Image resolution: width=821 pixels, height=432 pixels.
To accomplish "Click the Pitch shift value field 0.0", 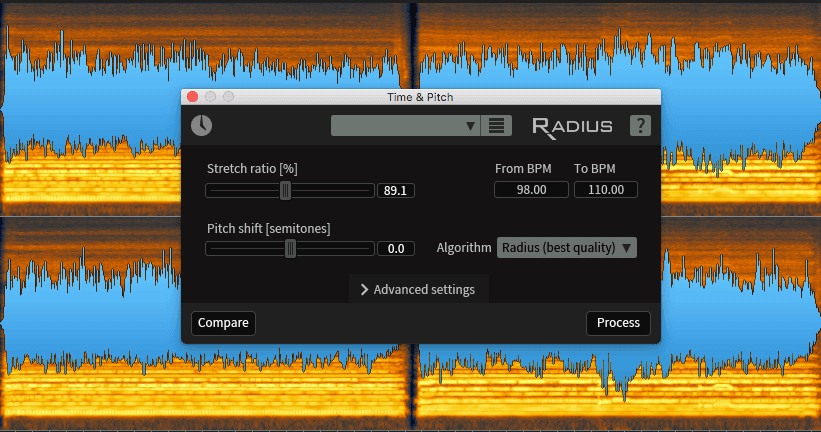I will point(396,249).
